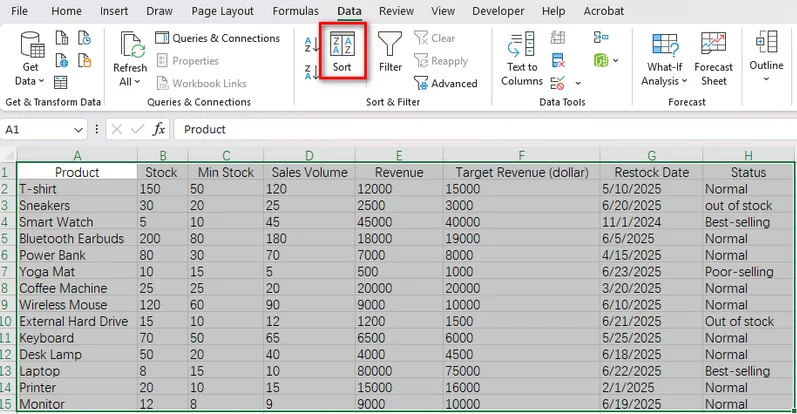Click the 11/1/2024 restock date cell

tap(651, 222)
